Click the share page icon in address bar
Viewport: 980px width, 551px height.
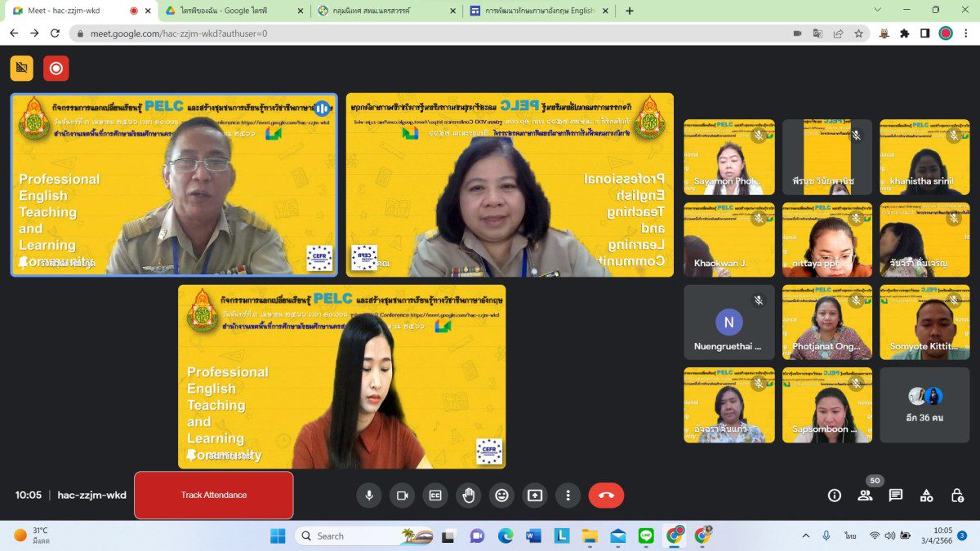click(x=838, y=33)
